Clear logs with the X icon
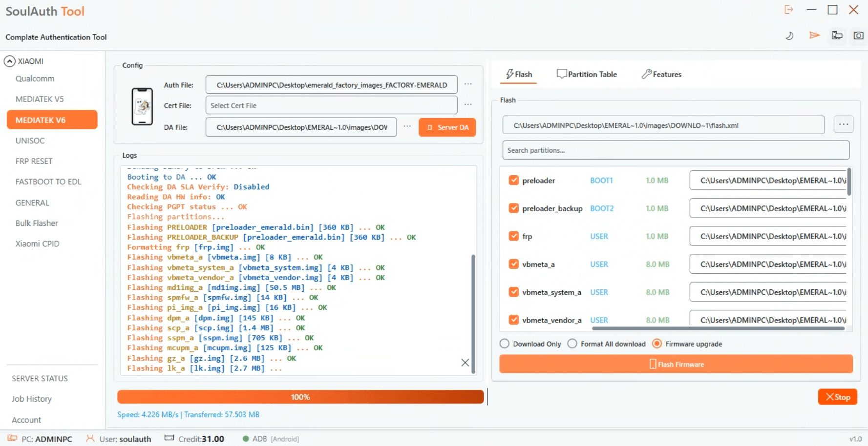 coord(465,363)
